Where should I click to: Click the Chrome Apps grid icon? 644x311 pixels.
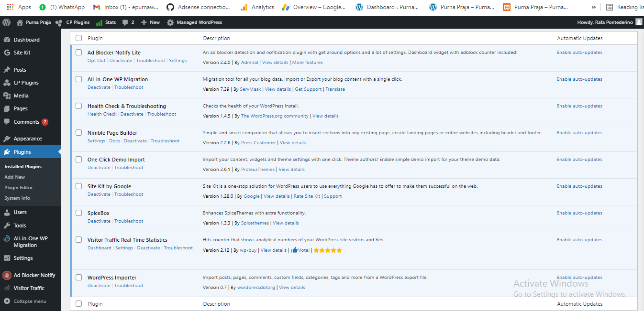point(10,7)
